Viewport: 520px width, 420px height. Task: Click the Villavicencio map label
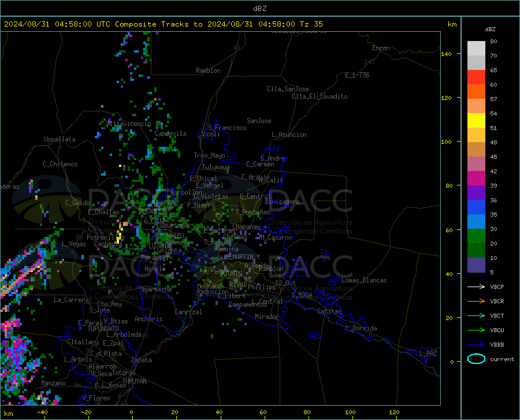tap(129, 124)
